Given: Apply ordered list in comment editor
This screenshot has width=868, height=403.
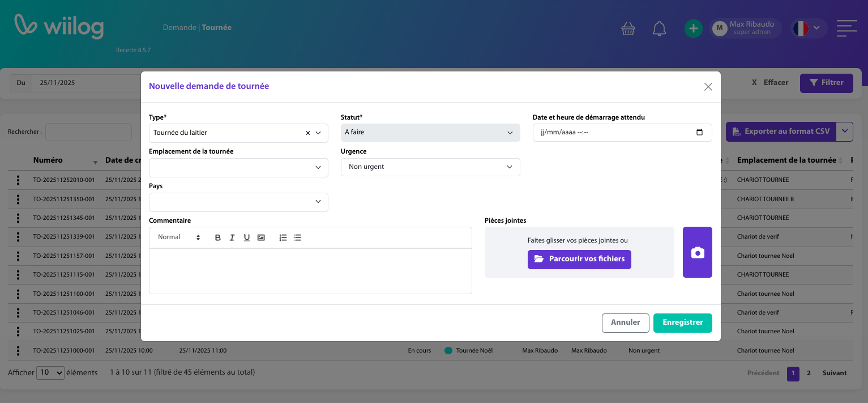Looking at the screenshot, I should coord(283,237).
